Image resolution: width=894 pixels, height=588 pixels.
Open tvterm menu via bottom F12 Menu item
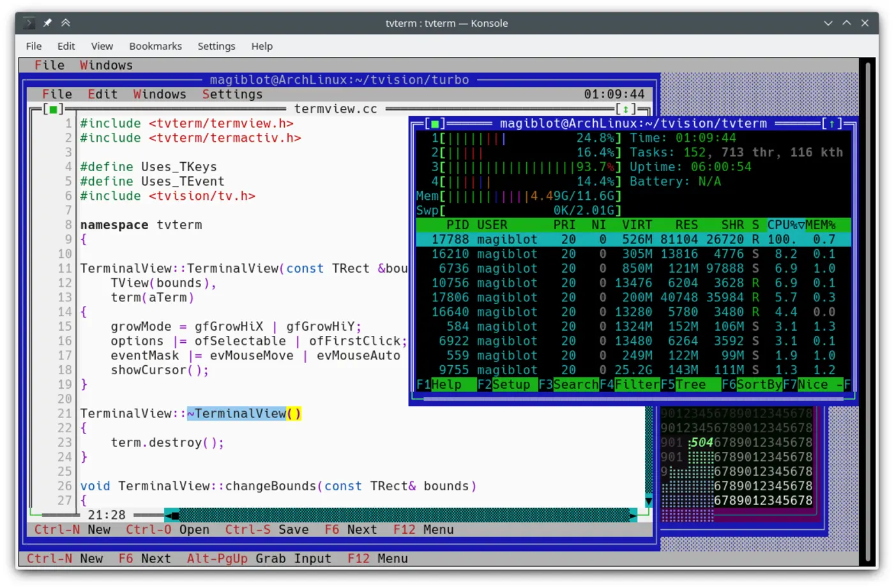(377, 559)
